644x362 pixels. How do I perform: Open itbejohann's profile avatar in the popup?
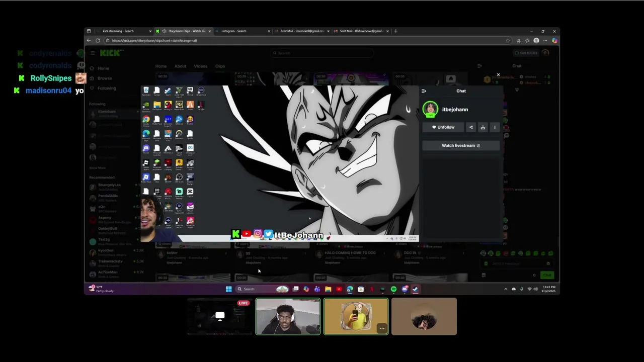pyautogui.click(x=430, y=109)
